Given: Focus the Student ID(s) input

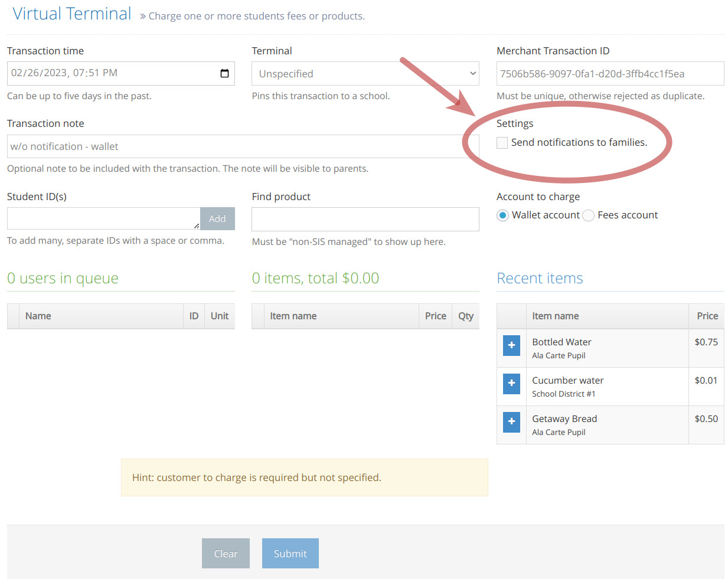Looking at the screenshot, I should [x=103, y=218].
